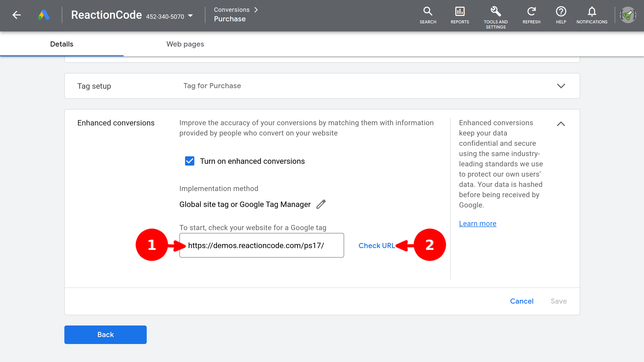
Task: Open the ReactionCode account dropdown arrow
Action: pyautogui.click(x=190, y=16)
